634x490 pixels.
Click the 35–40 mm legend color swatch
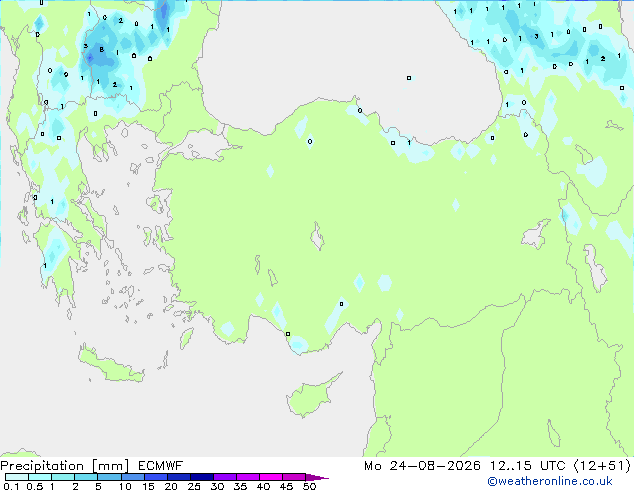tap(248, 477)
